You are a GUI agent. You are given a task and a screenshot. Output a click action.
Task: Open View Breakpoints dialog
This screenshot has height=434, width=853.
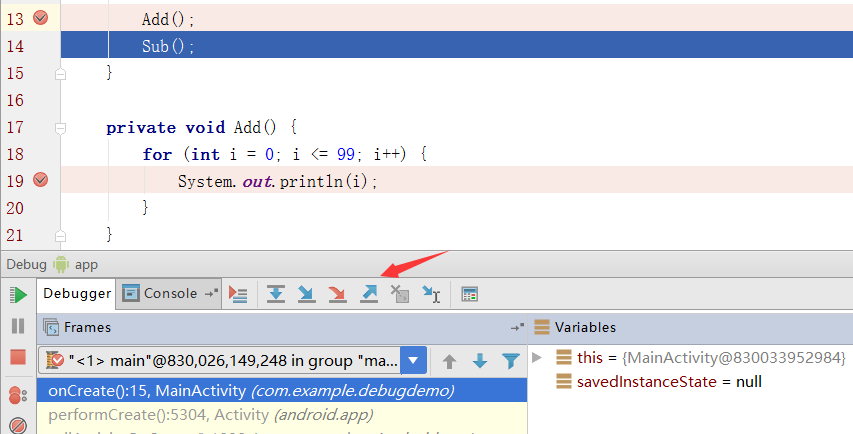[18, 395]
